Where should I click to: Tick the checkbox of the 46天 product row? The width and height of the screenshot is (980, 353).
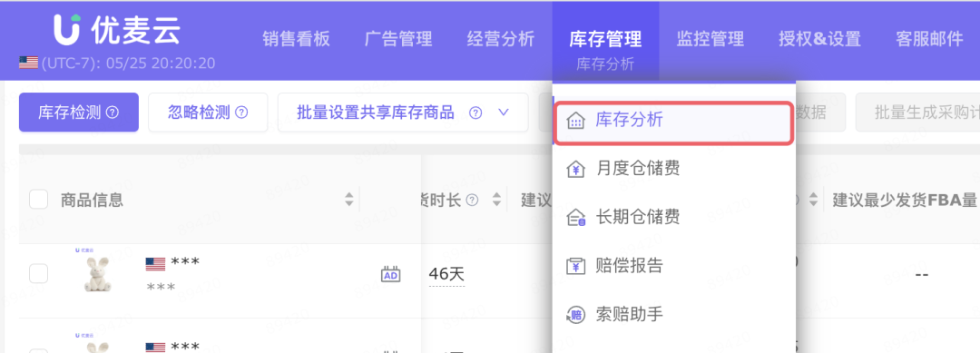coord(39,274)
